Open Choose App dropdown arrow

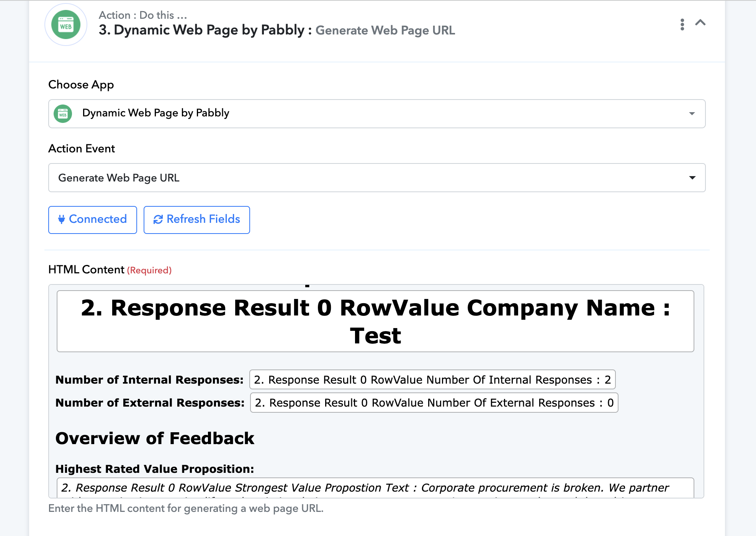point(692,114)
